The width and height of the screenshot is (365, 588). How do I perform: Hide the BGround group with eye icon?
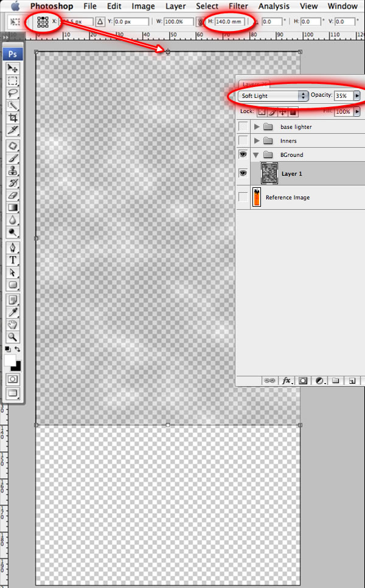pyautogui.click(x=243, y=155)
